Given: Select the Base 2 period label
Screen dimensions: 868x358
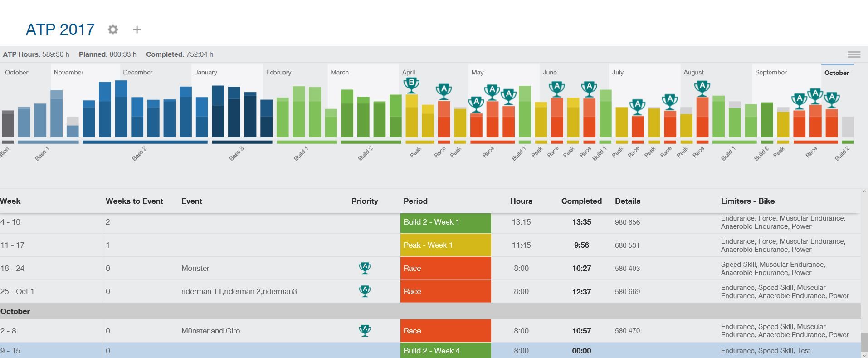Looking at the screenshot, I should click(x=139, y=154).
